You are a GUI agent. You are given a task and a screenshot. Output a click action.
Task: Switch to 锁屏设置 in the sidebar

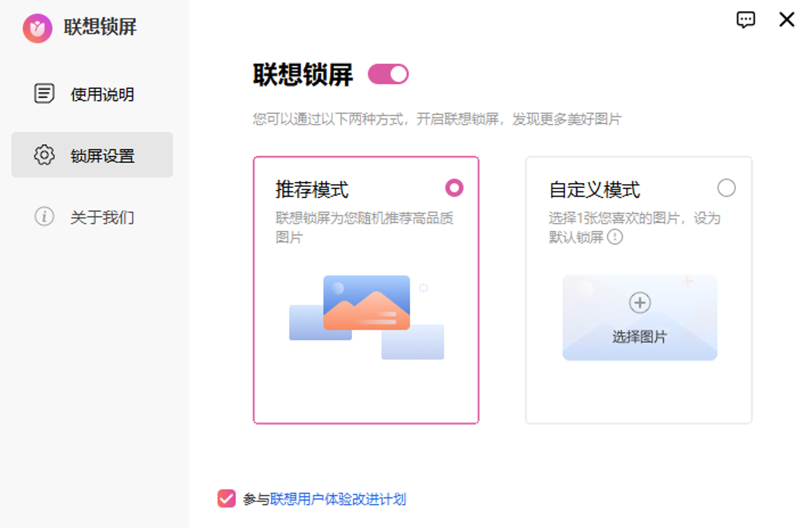click(102, 156)
